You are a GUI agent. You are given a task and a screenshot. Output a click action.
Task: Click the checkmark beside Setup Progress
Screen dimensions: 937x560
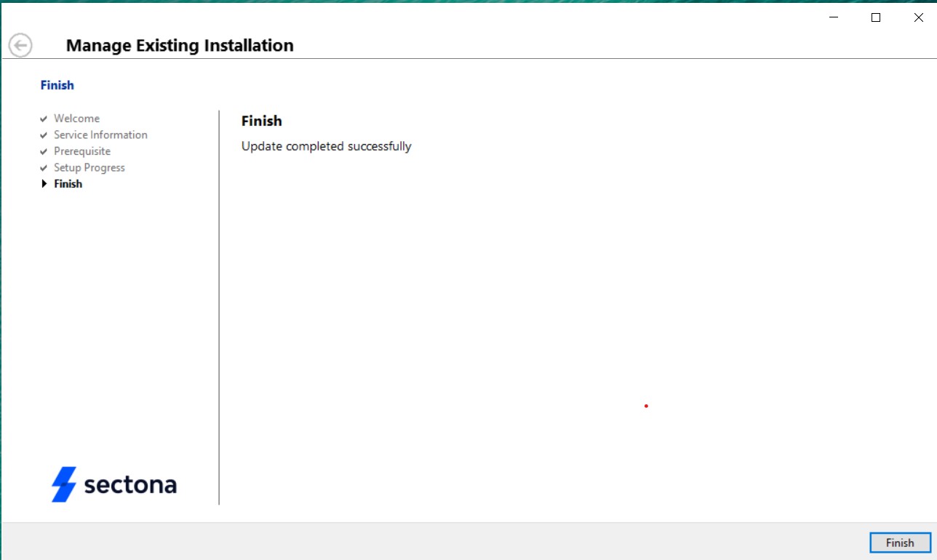point(44,167)
